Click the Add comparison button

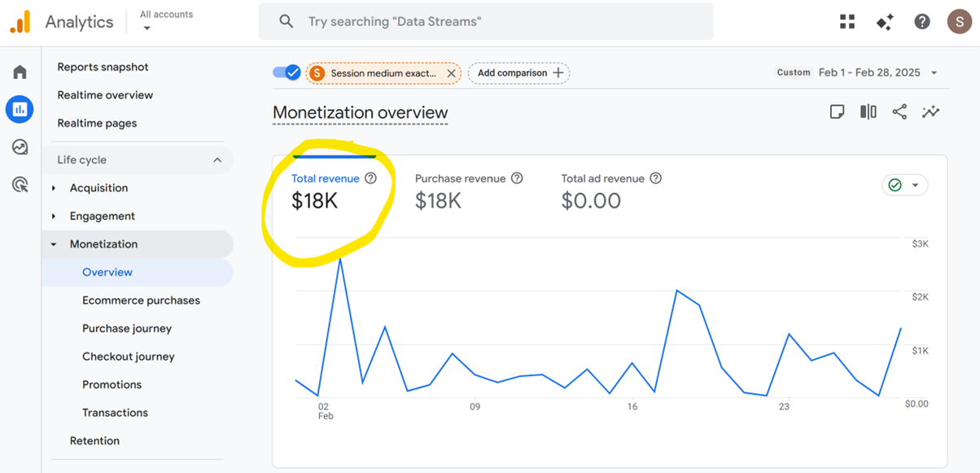point(519,73)
